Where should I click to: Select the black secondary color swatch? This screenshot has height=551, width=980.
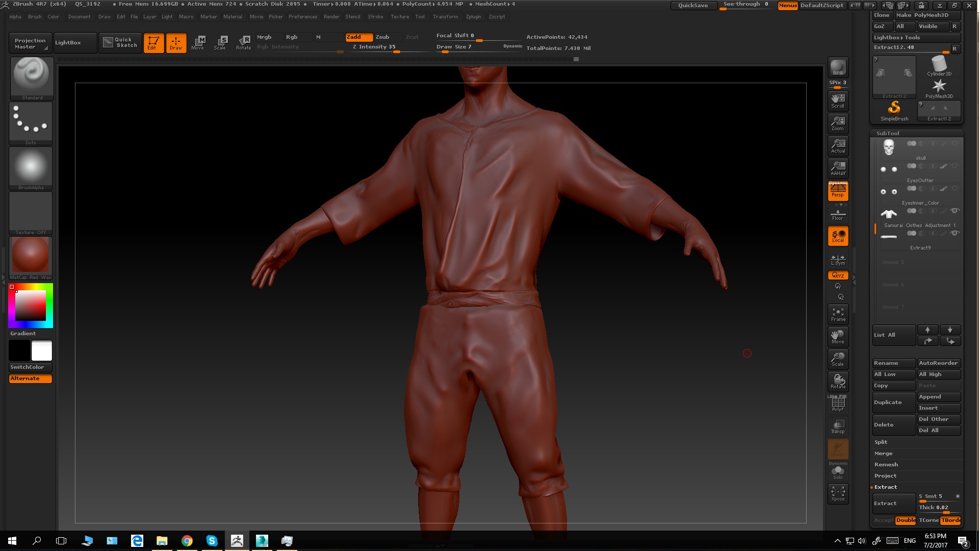point(19,351)
